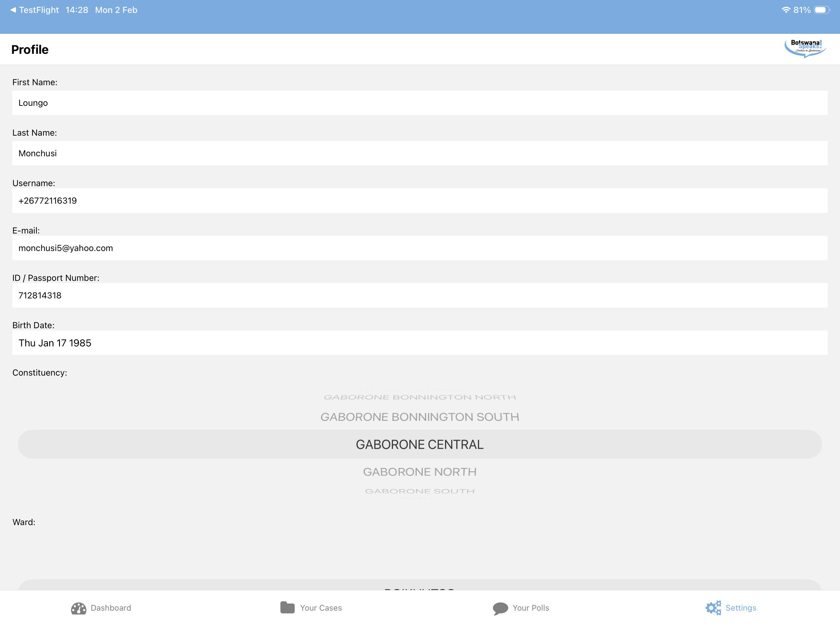Viewport: 840px width, 630px height.
Task: Tap the Botswana Speaks logo
Action: [805, 49]
